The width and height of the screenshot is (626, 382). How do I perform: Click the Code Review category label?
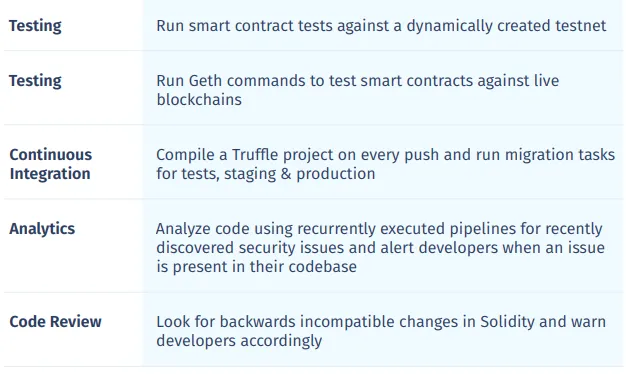click(55, 322)
